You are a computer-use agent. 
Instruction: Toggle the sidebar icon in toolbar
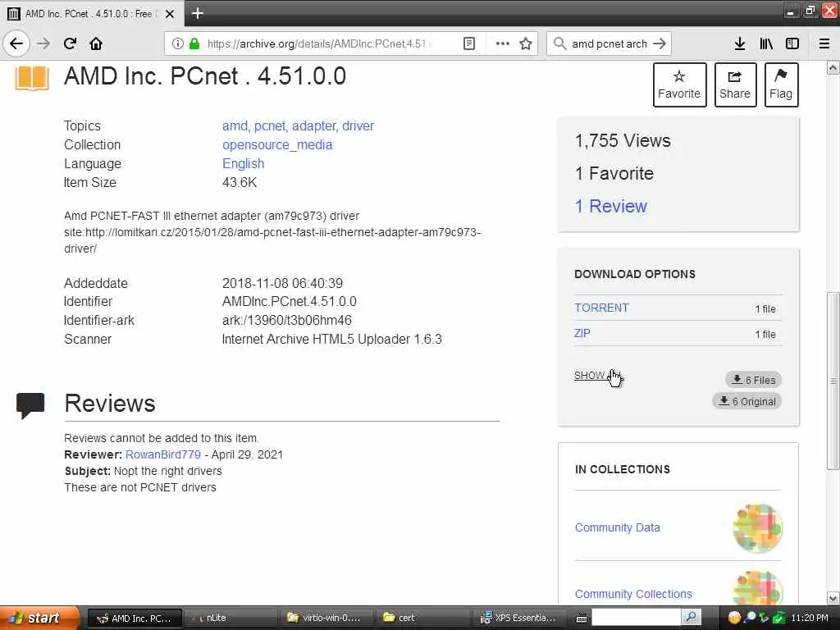coord(792,44)
